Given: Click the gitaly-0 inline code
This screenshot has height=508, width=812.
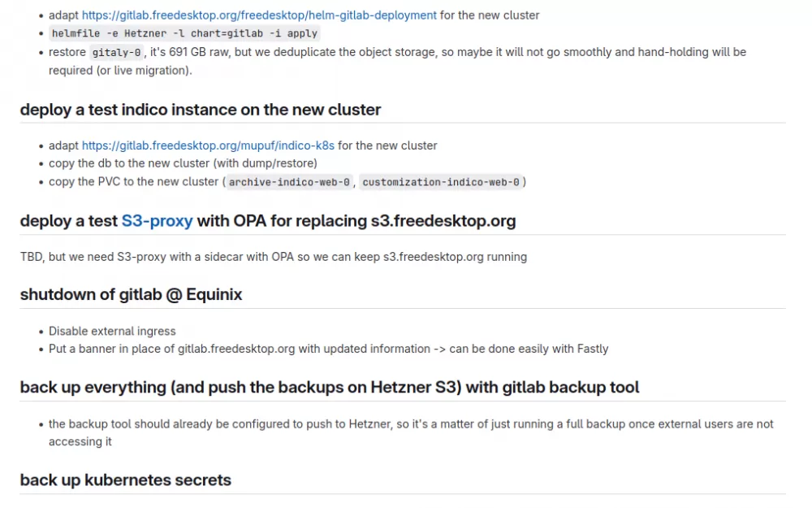Looking at the screenshot, I should tap(116, 53).
